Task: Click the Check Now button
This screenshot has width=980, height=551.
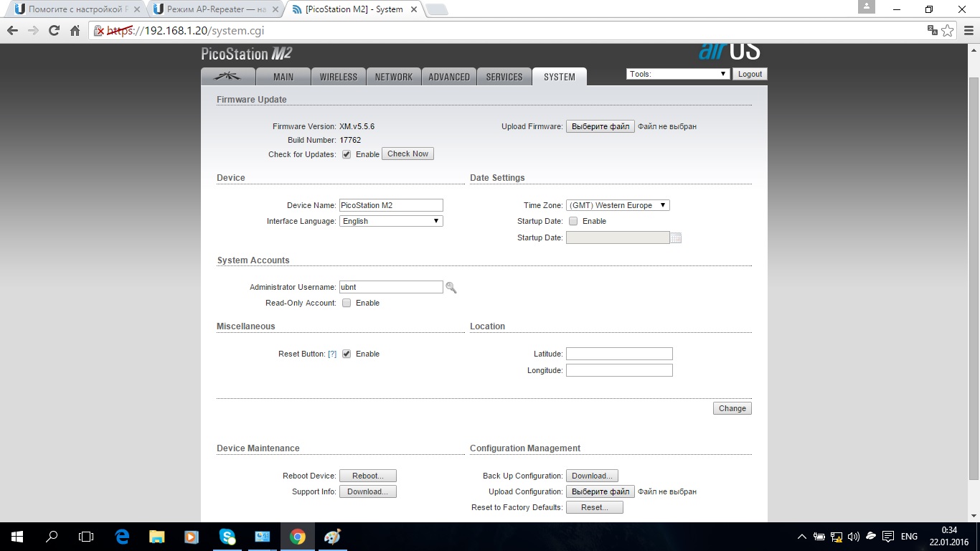Action: coord(407,154)
